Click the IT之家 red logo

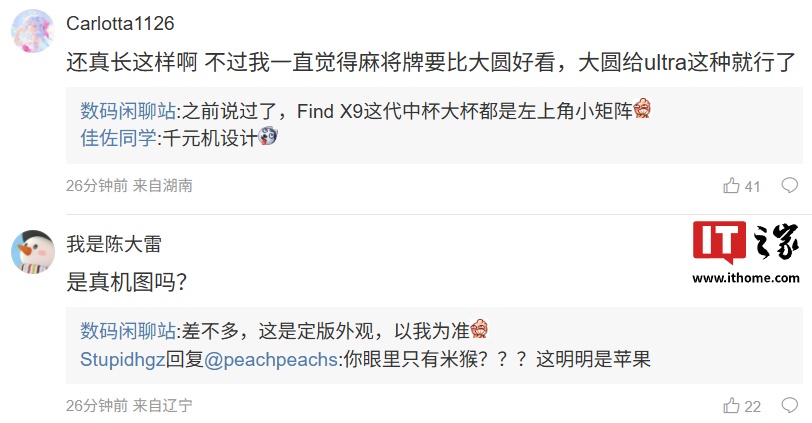click(719, 242)
